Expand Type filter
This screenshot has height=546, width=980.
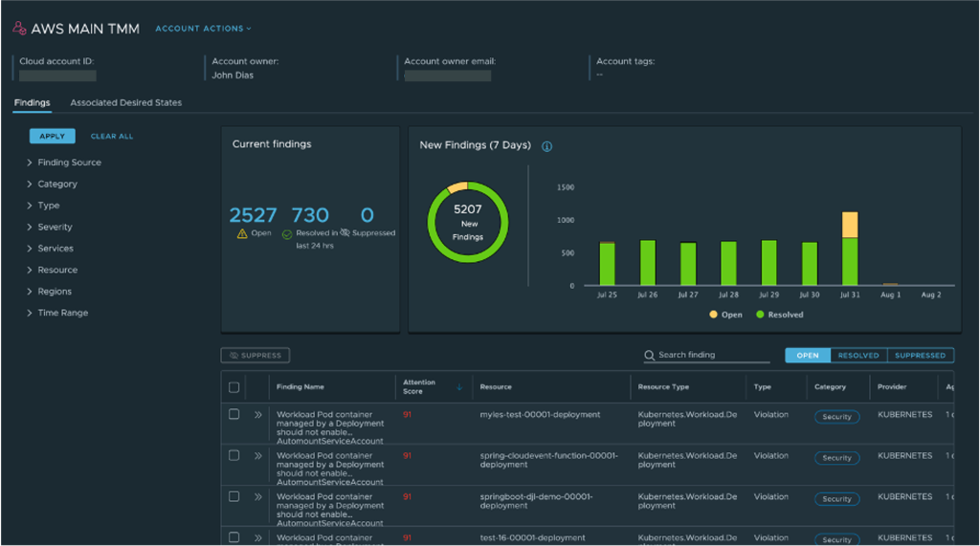pos(43,206)
